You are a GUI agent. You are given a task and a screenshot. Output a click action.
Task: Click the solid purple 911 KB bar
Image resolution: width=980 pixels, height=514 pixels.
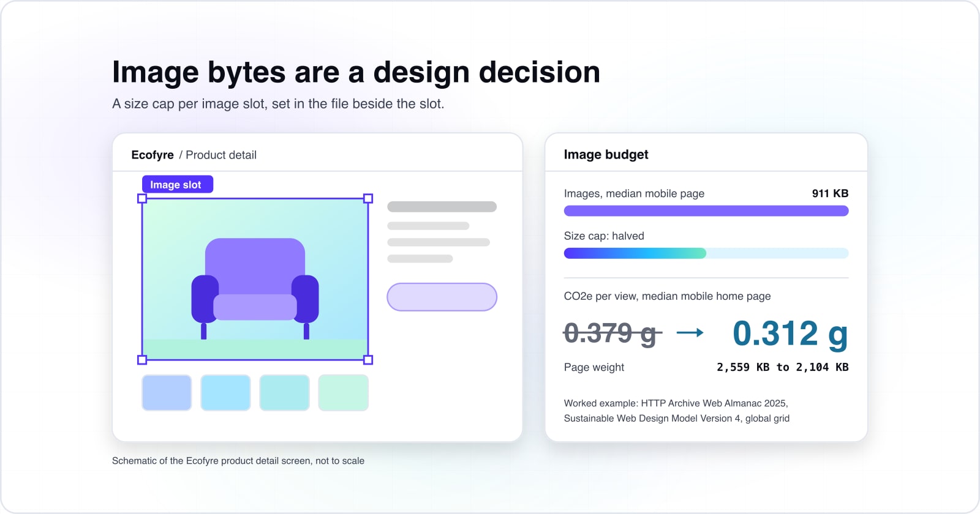[x=706, y=211]
